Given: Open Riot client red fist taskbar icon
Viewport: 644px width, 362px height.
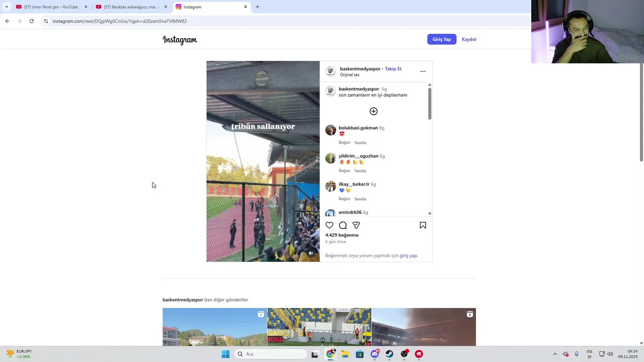Looking at the screenshot, I should [419, 354].
